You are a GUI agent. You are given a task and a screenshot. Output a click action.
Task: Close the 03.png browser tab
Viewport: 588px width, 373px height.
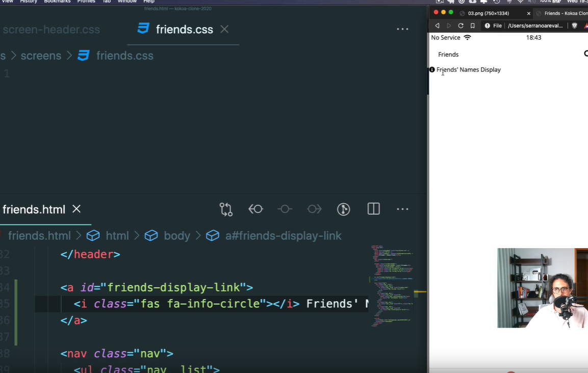click(x=529, y=13)
